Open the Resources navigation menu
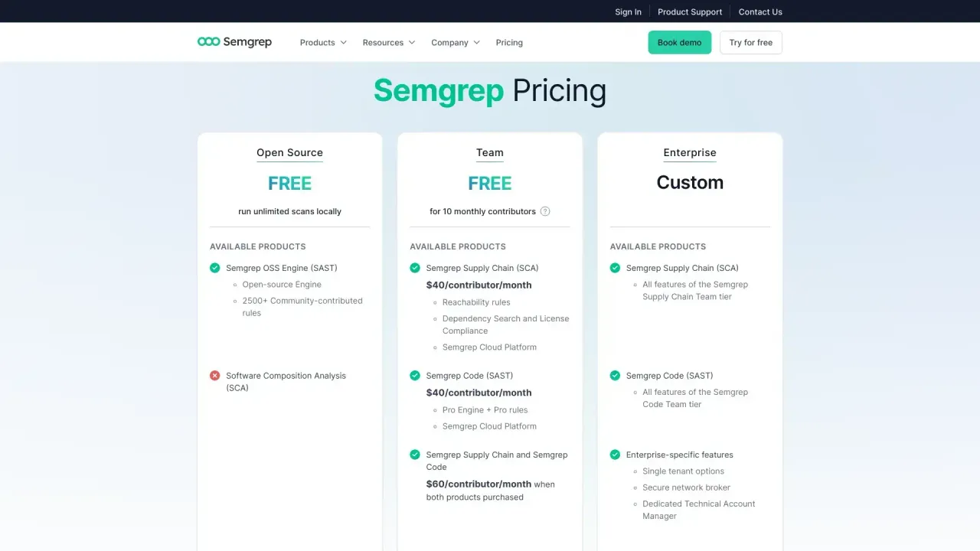Screen dimensions: 980x551 pos(389,43)
